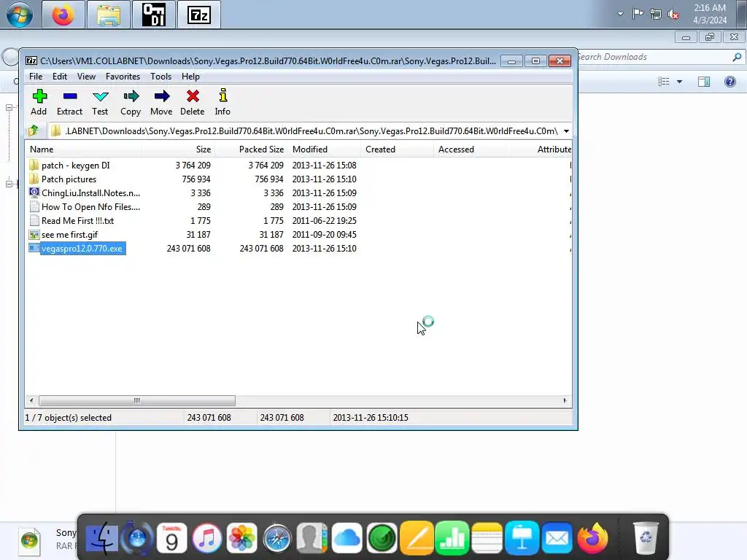Launch Numbers chart icon in dock
This screenshot has width=747, height=560.
coord(452,539)
